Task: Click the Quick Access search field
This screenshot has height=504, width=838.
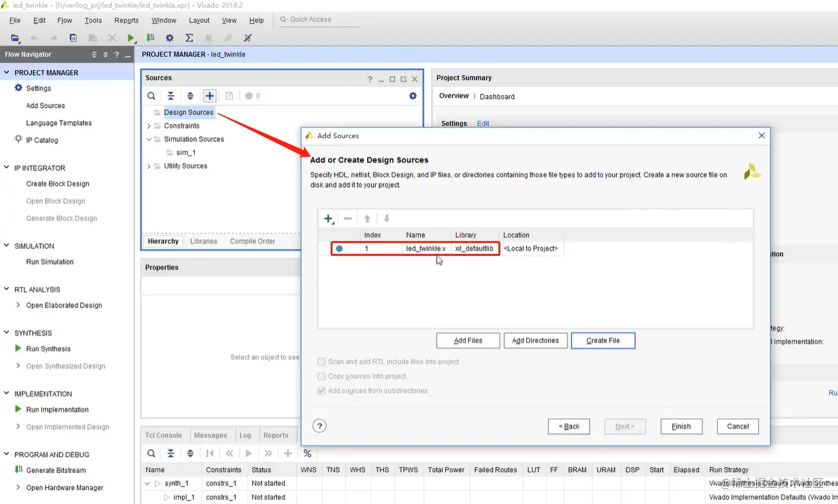Action: pos(318,19)
